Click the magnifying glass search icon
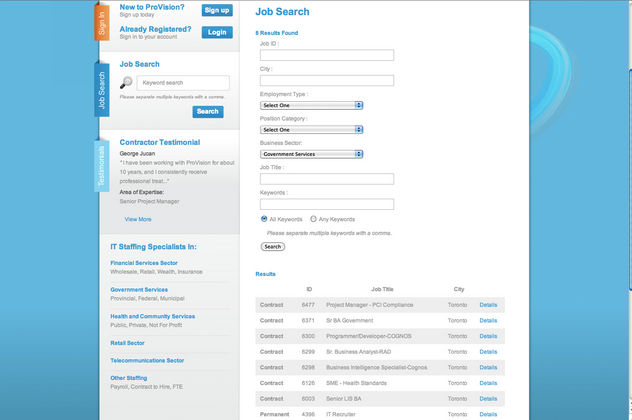632x420 pixels. (x=126, y=84)
